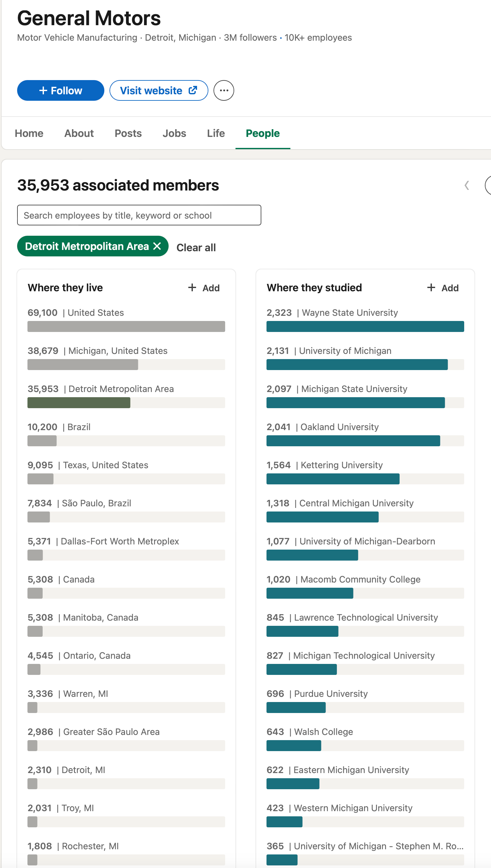Filter by Troy, MI
Screen dimensions: 491x868
click(x=126, y=815)
